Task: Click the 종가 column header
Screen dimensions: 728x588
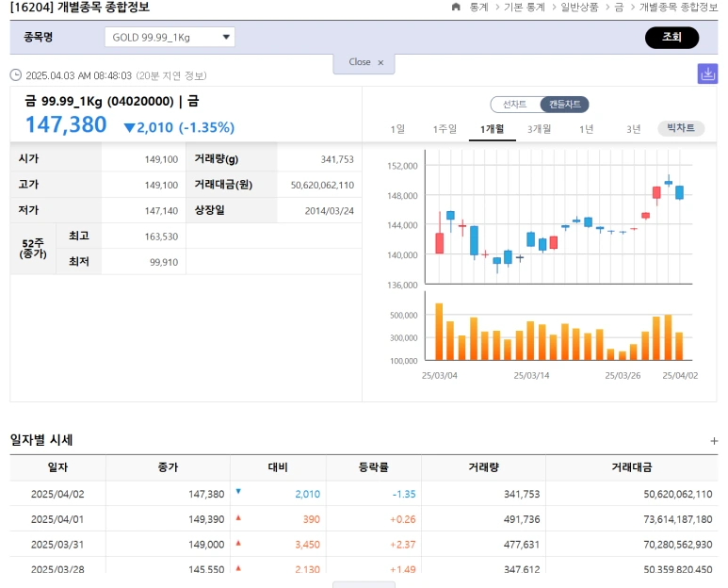Action: (168, 467)
